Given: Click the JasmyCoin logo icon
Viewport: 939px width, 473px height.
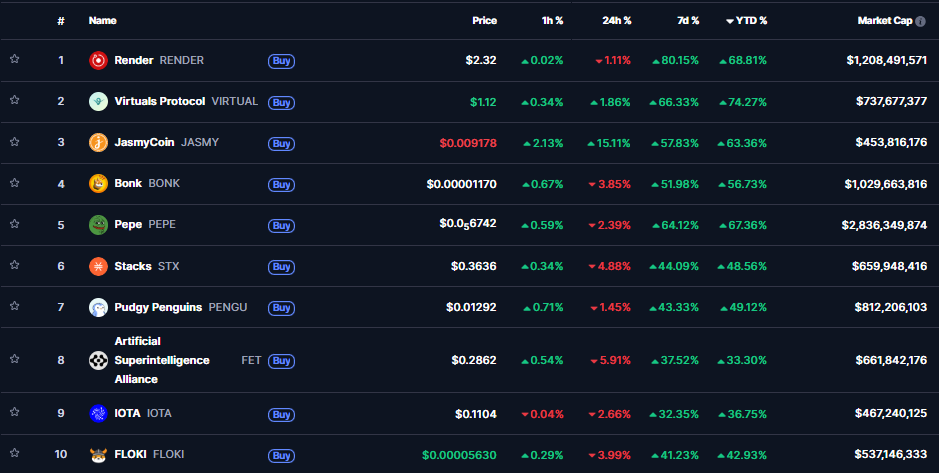Looking at the screenshot, I should [98, 142].
